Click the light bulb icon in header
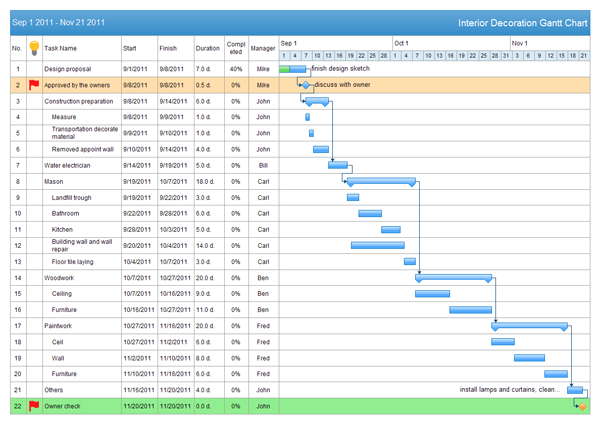Viewport: 600px width, 424px height. point(33,47)
